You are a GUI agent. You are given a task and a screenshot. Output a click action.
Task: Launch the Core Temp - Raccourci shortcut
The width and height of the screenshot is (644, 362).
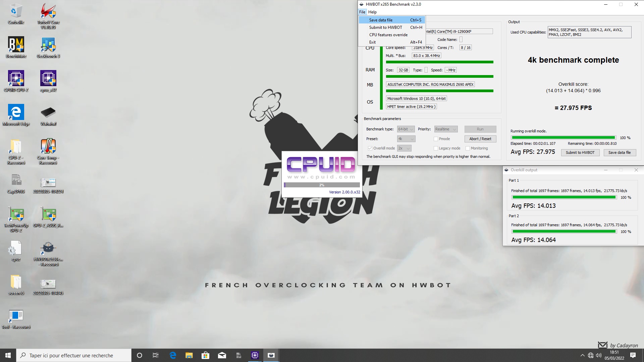point(48,152)
